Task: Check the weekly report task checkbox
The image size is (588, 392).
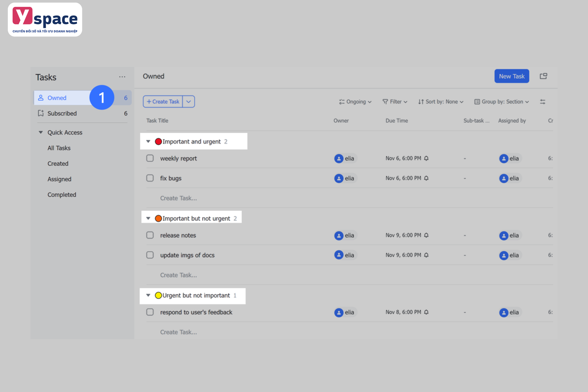Action: (150, 158)
